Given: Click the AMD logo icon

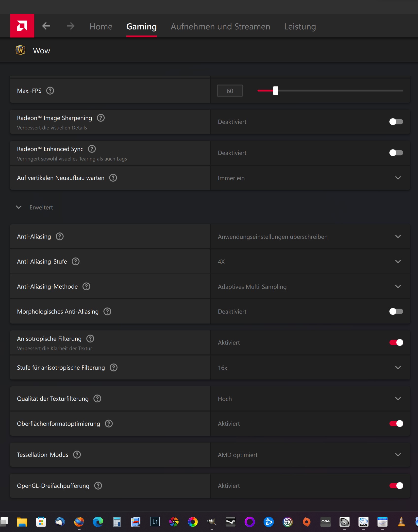Looking at the screenshot, I should click(x=22, y=26).
